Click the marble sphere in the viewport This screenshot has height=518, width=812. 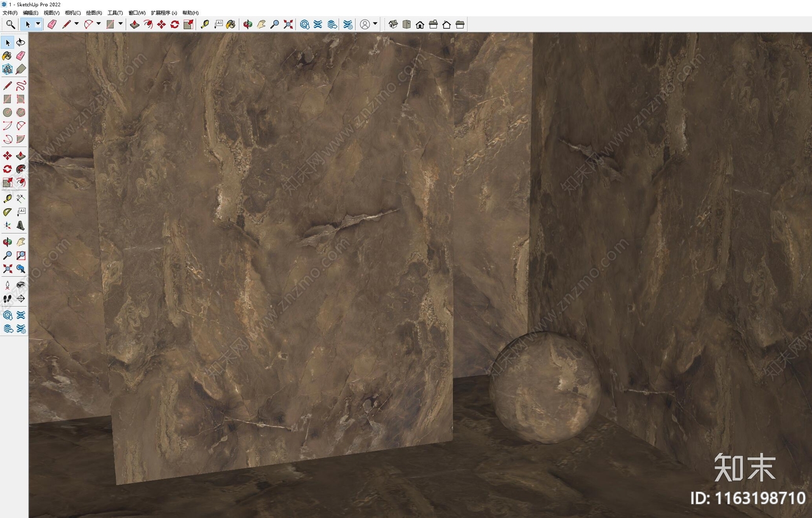tap(545, 387)
